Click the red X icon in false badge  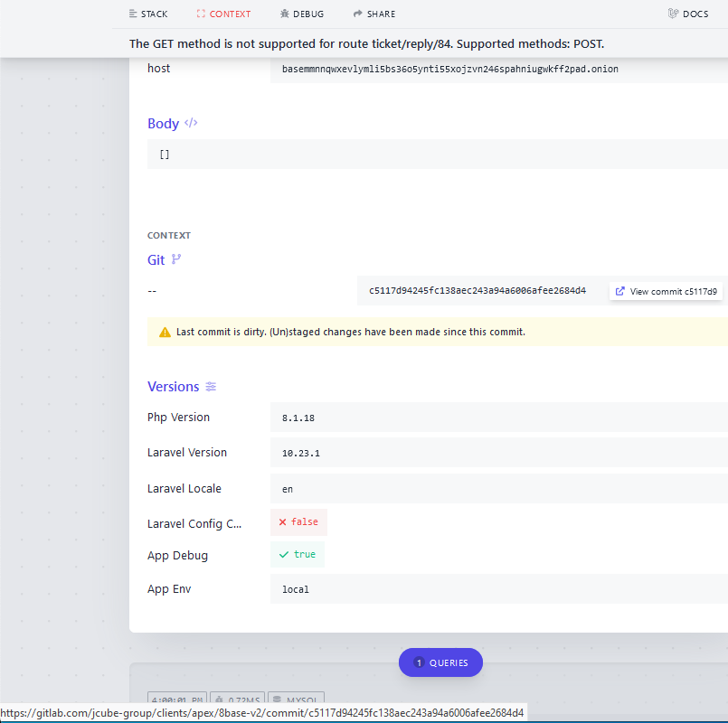tap(282, 522)
